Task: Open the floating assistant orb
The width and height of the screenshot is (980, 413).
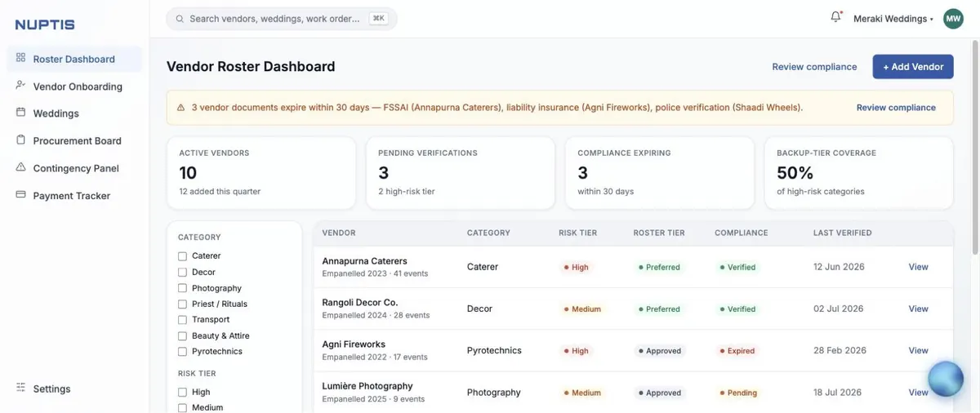Action: point(947,379)
